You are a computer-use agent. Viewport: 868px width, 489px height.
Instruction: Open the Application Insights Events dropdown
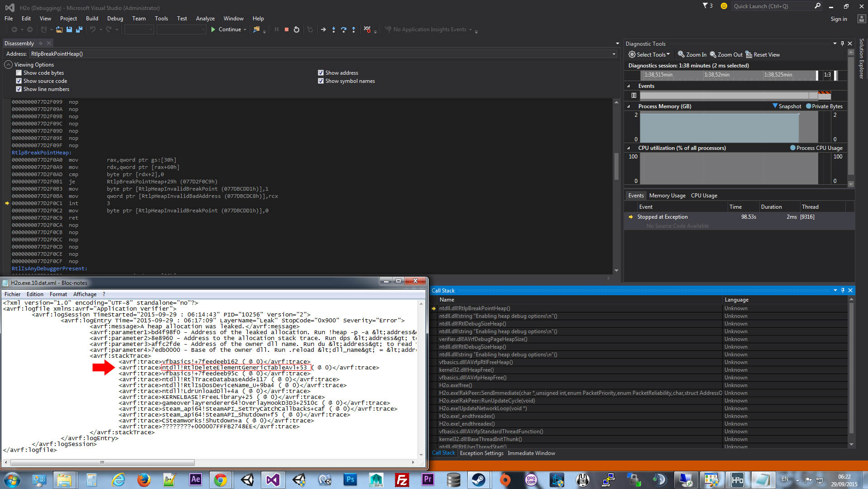click(x=470, y=29)
